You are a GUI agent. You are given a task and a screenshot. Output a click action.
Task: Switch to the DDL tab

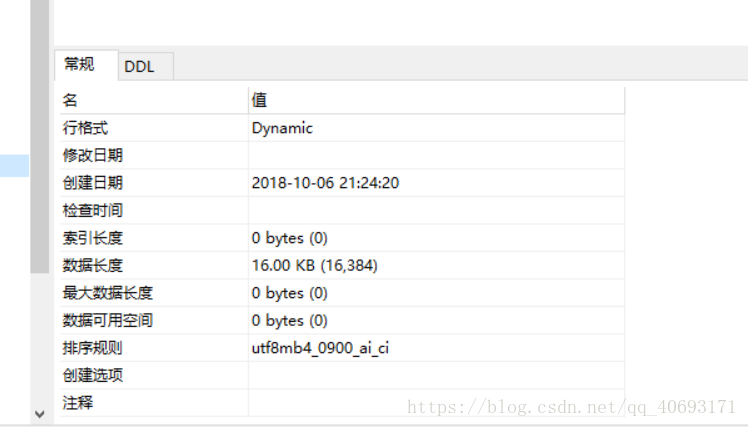(x=145, y=66)
